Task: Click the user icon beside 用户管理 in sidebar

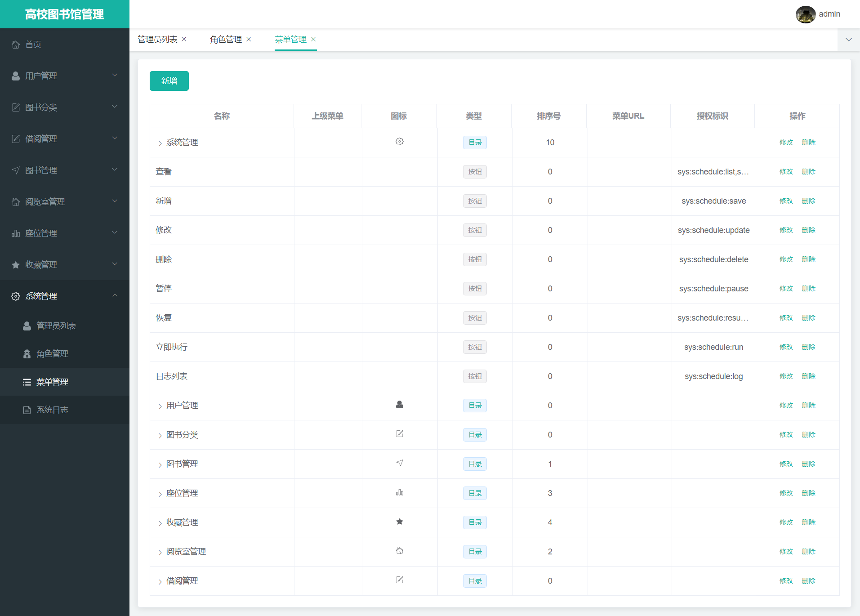Action: point(16,76)
